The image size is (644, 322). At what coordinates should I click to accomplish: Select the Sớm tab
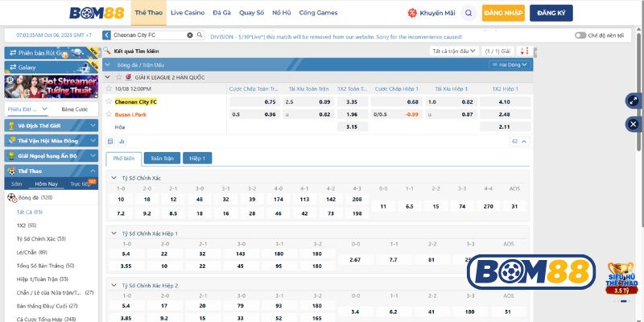tap(16, 184)
